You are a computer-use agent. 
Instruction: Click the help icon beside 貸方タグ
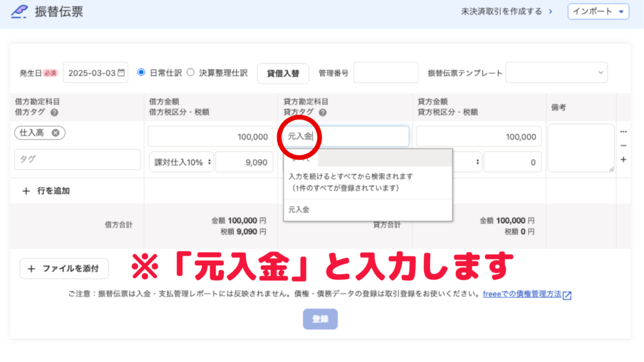(323, 112)
